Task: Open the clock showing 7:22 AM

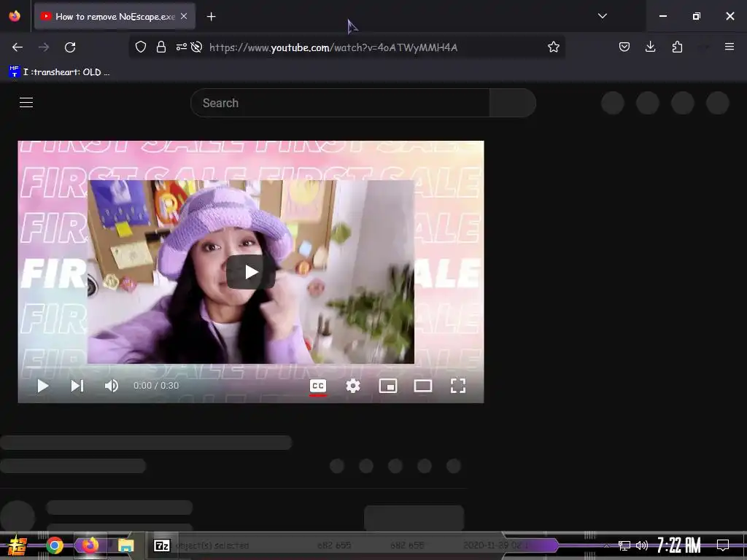Action: click(x=679, y=545)
